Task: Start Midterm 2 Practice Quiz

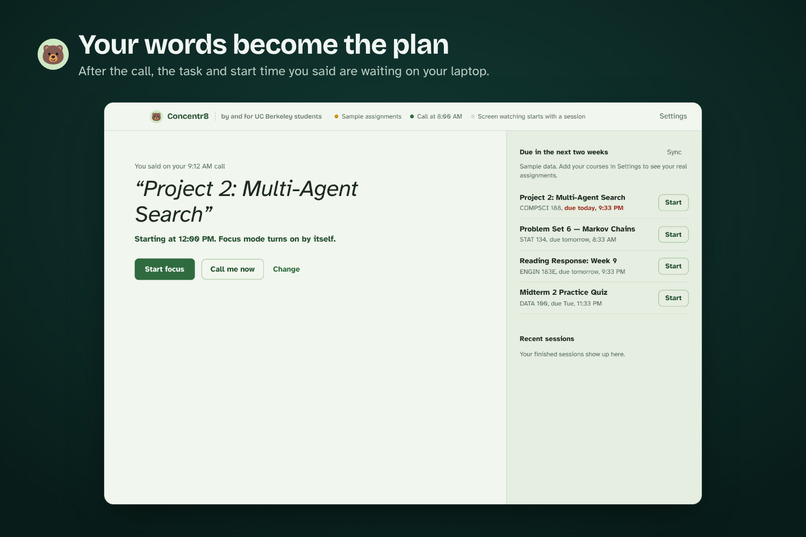Action: click(673, 298)
